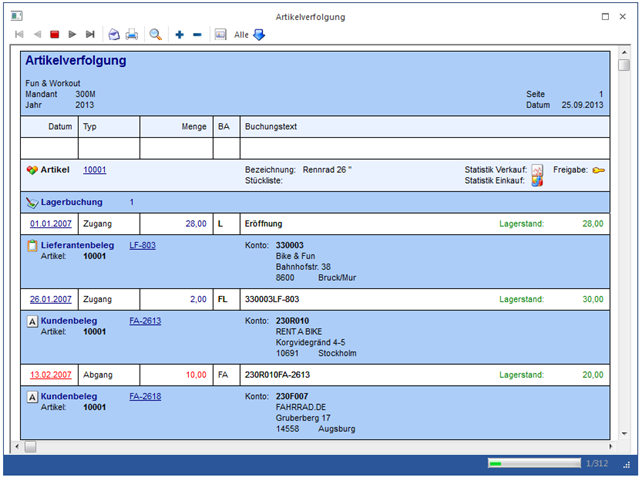The height and width of the screenshot is (478, 642).
Task: Open the Alle blue arrow dropdown
Action: click(259, 34)
